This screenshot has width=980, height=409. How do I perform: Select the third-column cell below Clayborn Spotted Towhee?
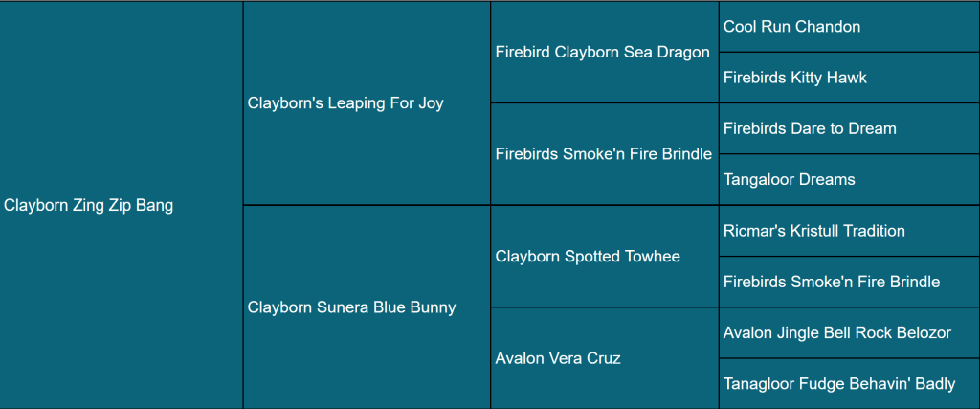point(558,358)
